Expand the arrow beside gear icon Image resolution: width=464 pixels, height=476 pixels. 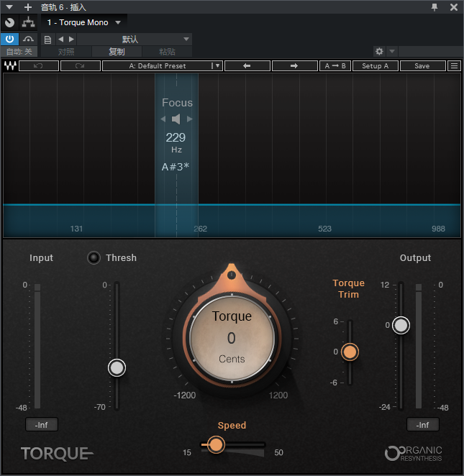tap(392, 51)
